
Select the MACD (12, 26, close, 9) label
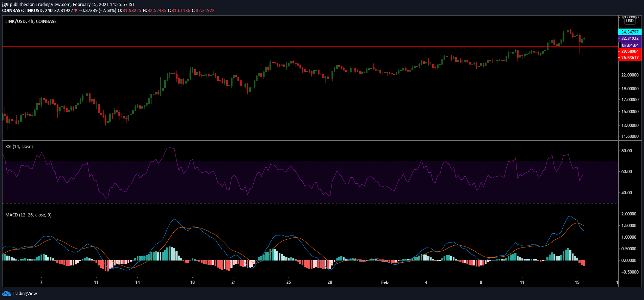[x=28, y=215]
